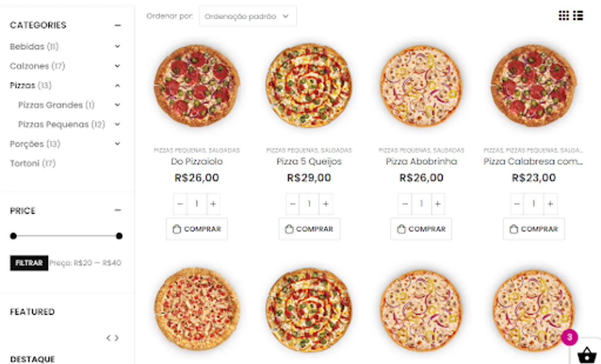Switch to grid view layout
This screenshot has width=601, height=364.
[563, 16]
